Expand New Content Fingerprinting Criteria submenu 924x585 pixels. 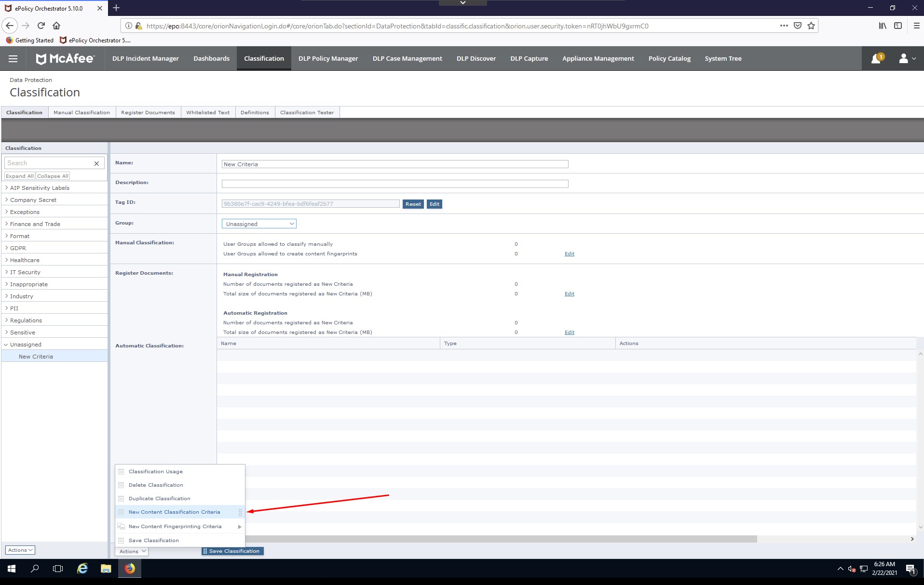pyautogui.click(x=180, y=527)
